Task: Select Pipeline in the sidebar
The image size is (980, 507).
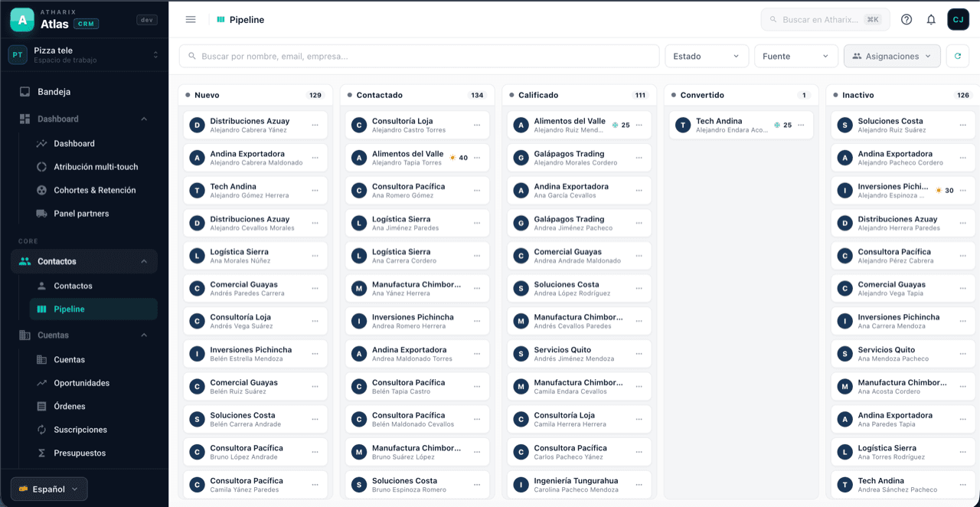Action: (93, 309)
